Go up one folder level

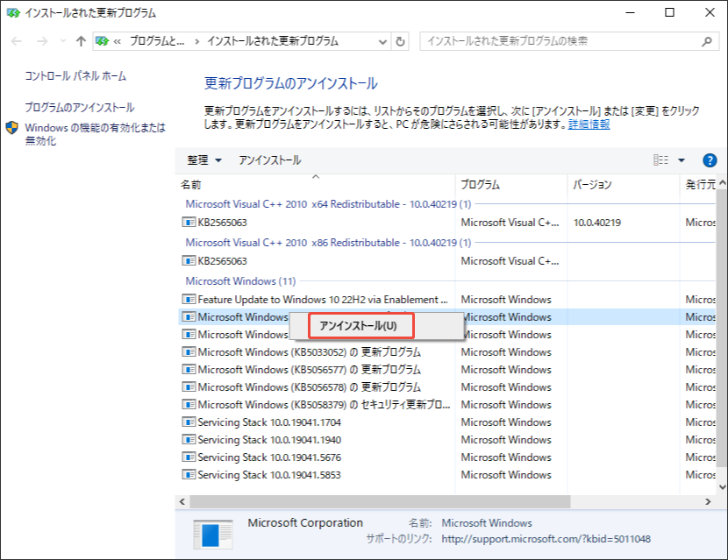click(81, 41)
